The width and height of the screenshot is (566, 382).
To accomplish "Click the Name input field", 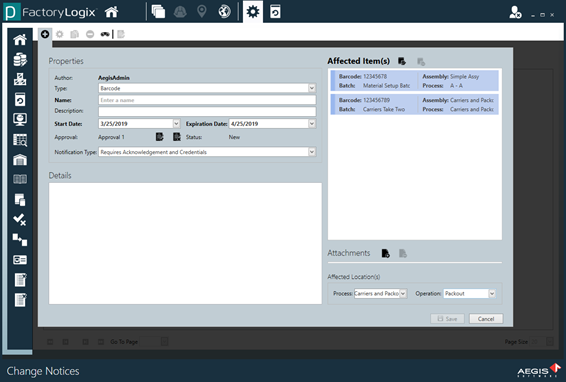I will tap(207, 100).
